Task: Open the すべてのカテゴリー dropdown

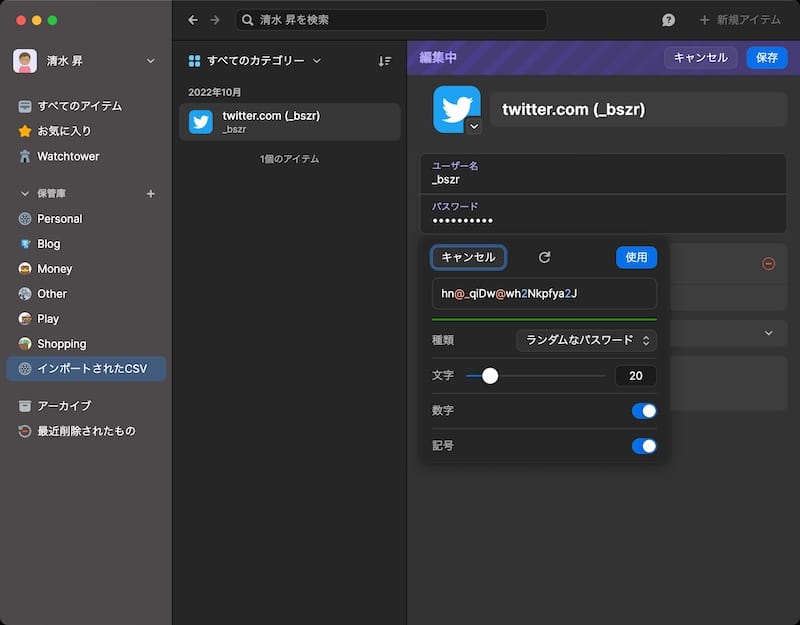Action: pyautogui.click(x=255, y=61)
